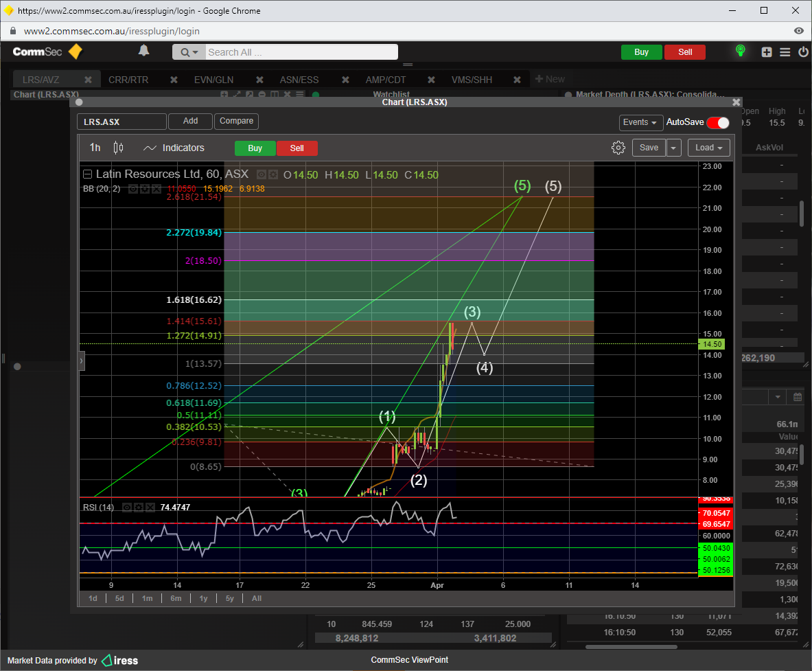The height and width of the screenshot is (671, 812).
Task: Open dropdown next to calendar in right panel
Action: [x=777, y=397]
